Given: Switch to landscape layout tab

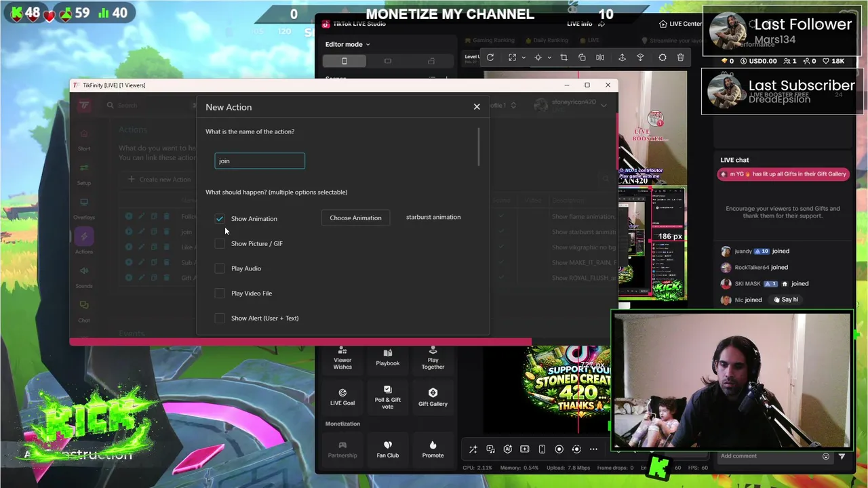Looking at the screenshot, I should (388, 61).
